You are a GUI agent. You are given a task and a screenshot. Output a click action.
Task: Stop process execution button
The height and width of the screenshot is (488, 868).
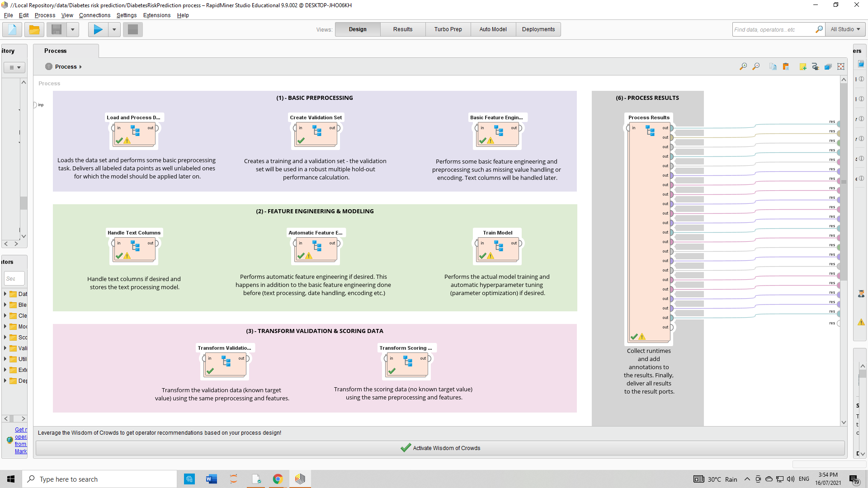pos(133,30)
